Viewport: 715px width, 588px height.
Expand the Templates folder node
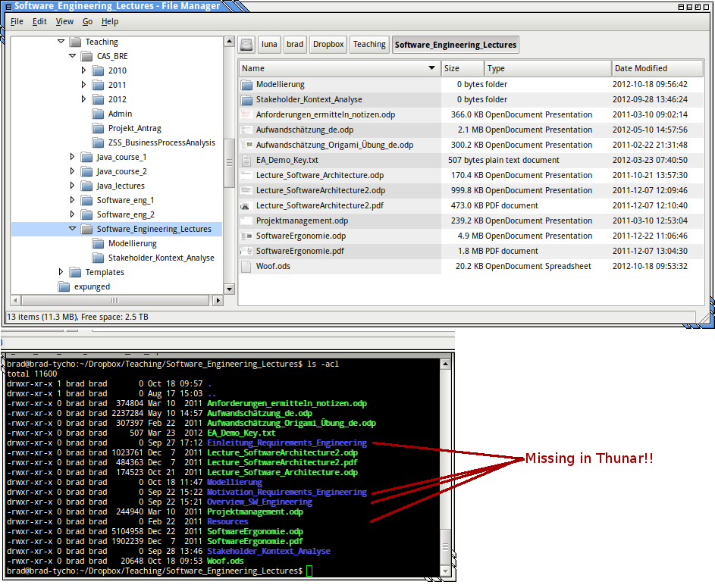(61, 272)
